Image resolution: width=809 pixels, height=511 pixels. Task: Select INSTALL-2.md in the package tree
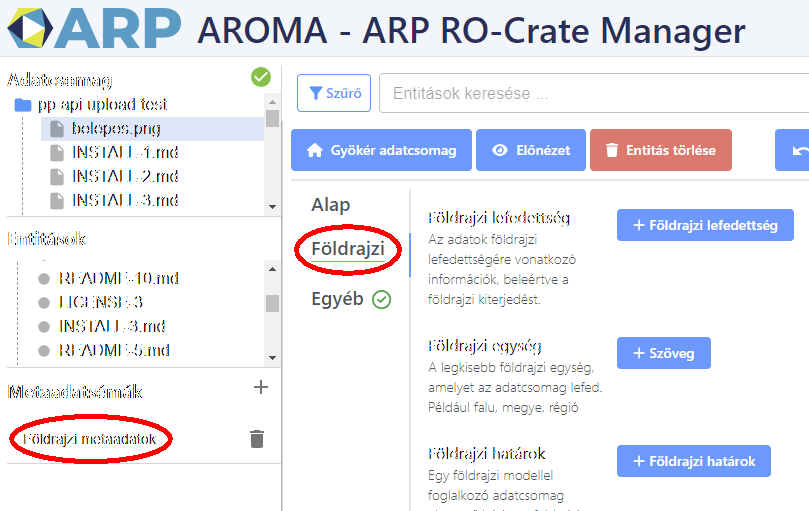[x=125, y=177]
